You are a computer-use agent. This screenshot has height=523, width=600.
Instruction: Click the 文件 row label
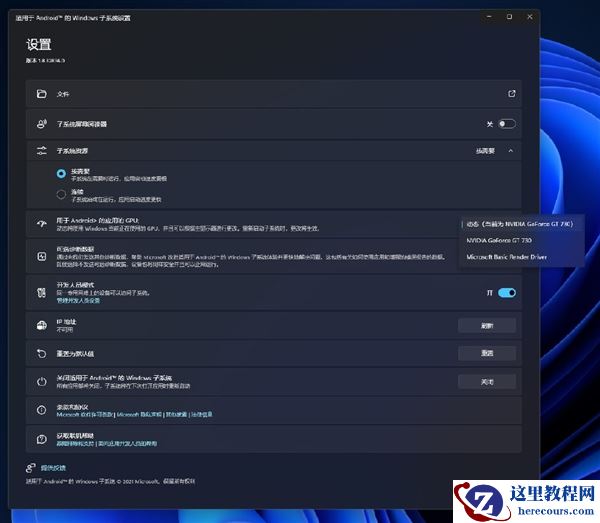click(x=63, y=94)
